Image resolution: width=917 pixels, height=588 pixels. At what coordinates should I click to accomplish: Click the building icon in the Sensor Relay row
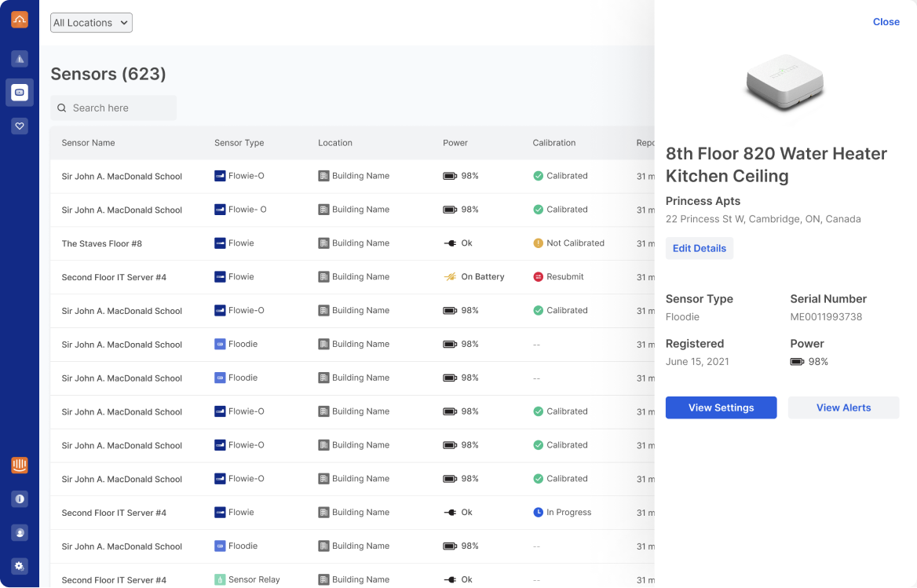click(323, 580)
